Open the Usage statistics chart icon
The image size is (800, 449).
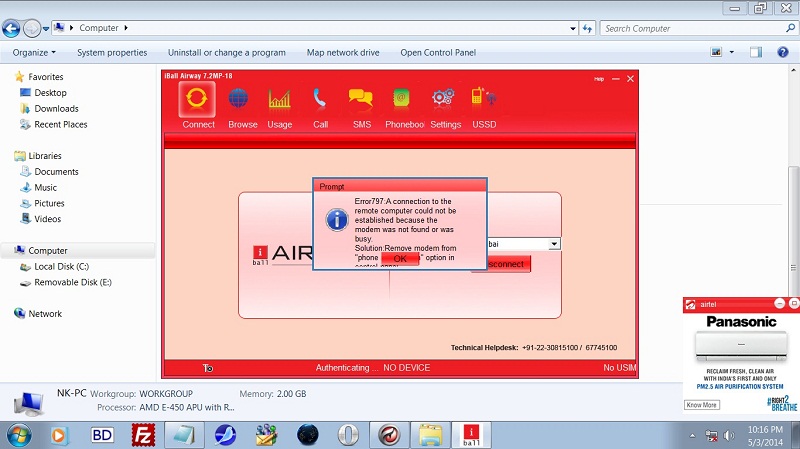[x=280, y=101]
